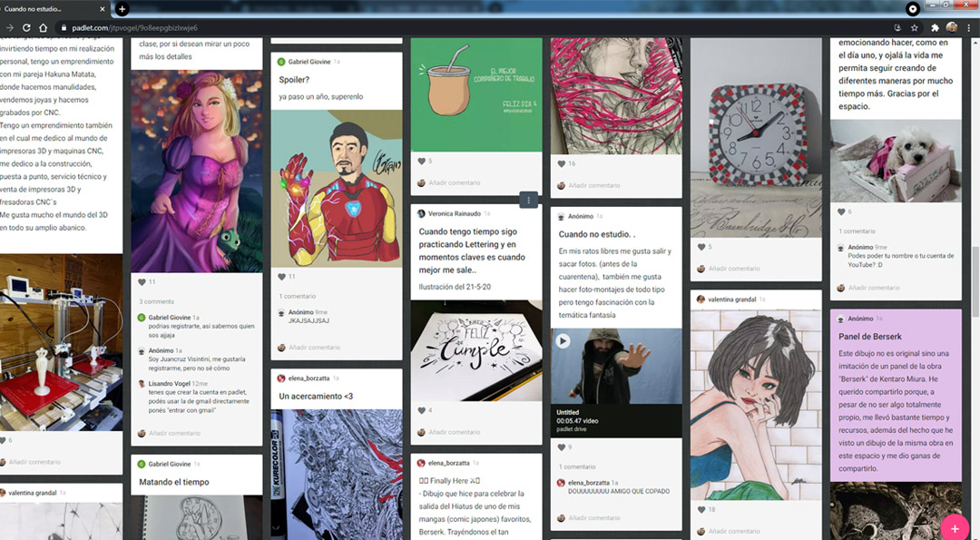Click Lisandro Vogel's name in the comments
Image resolution: width=980 pixels, height=540 pixels.
170,384
